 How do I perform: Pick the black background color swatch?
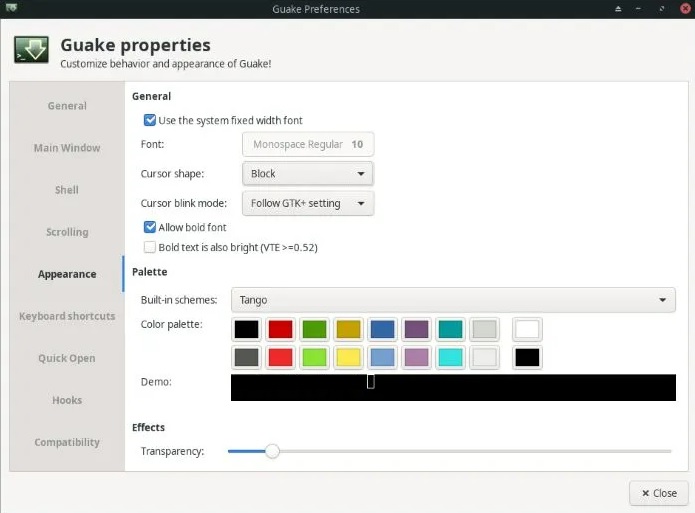(527, 357)
